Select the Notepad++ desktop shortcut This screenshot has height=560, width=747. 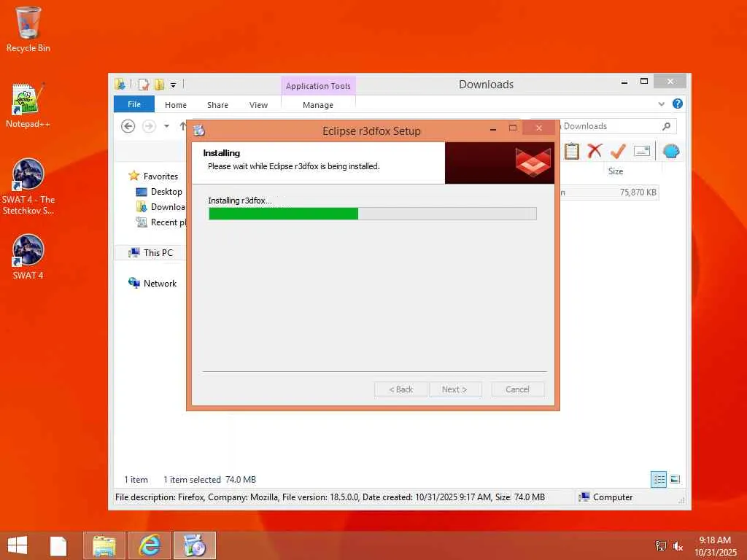[28, 106]
